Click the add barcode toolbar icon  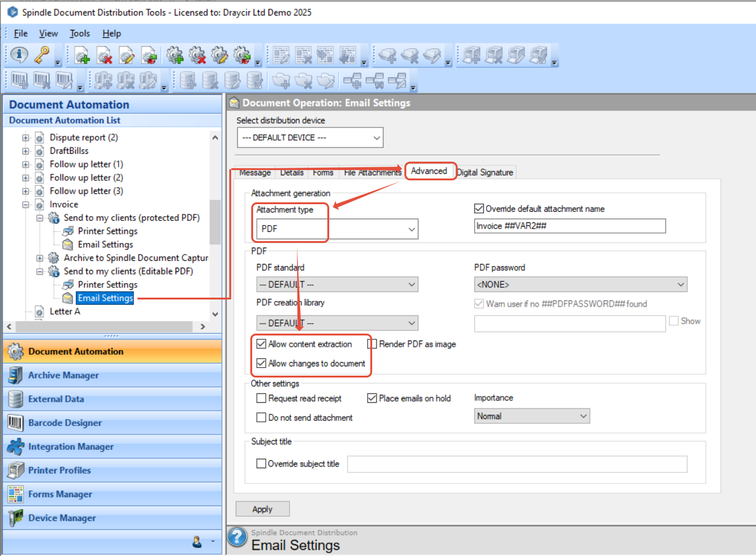pos(19,80)
